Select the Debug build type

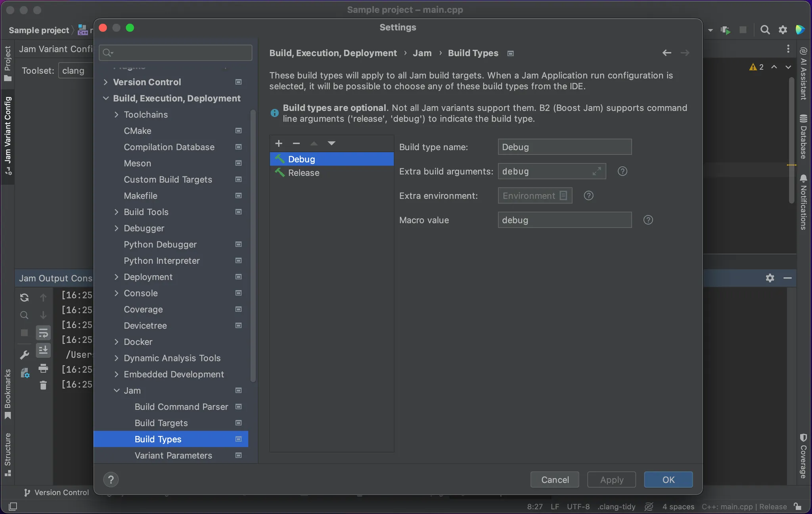pos(332,159)
